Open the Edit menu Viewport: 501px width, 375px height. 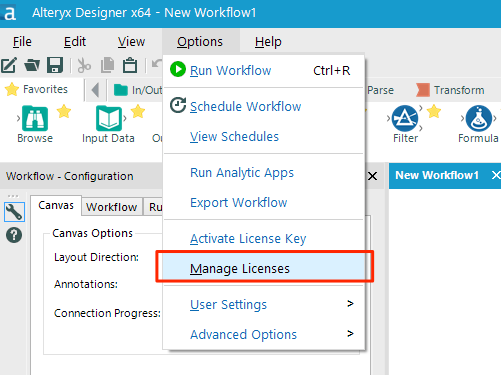coord(75,42)
